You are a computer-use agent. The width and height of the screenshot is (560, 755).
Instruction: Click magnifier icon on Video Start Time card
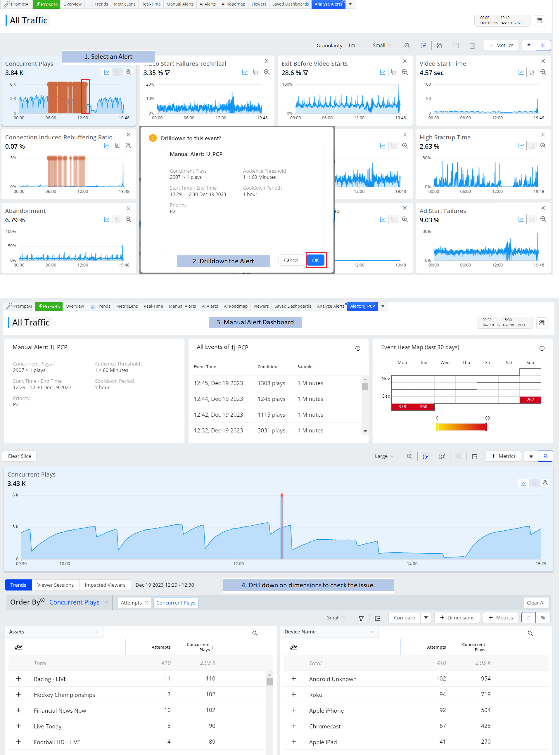[543, 72]
